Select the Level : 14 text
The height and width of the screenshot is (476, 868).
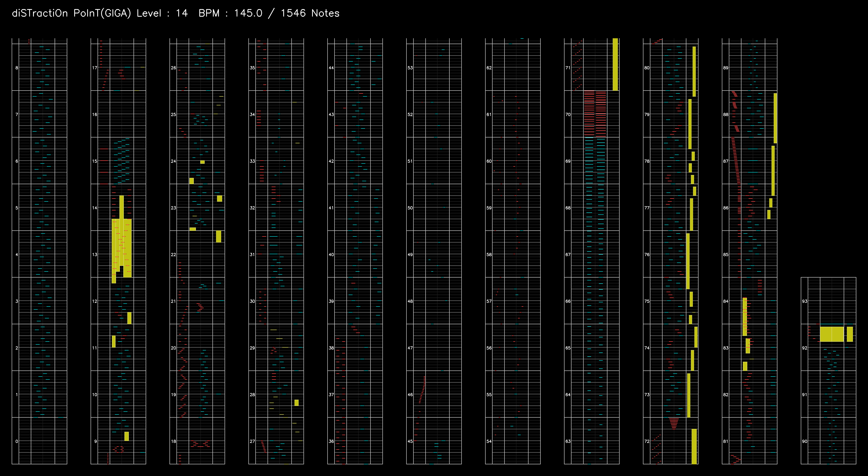162,13
